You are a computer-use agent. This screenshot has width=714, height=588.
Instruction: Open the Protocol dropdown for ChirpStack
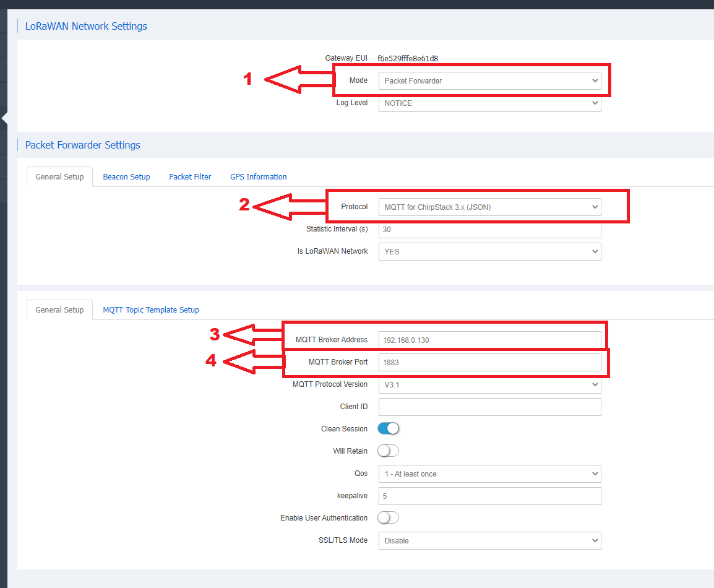click(489, 207)
